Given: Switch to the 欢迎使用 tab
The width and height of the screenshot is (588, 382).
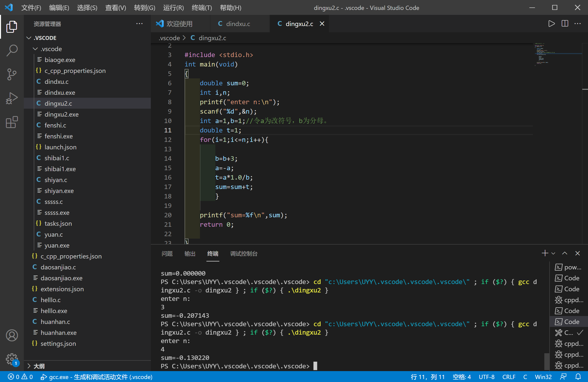Looking at the screenshot, I should click(180, 24).
